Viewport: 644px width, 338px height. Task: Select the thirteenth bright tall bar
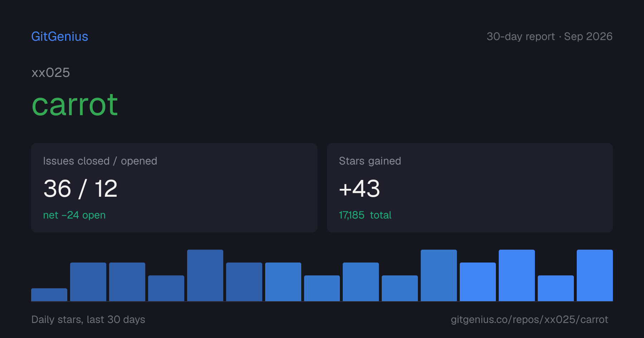[517, 275]
